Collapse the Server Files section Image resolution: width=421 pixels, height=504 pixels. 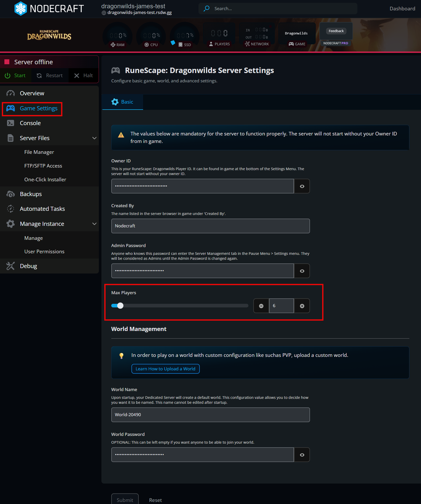tap(94, 138)
